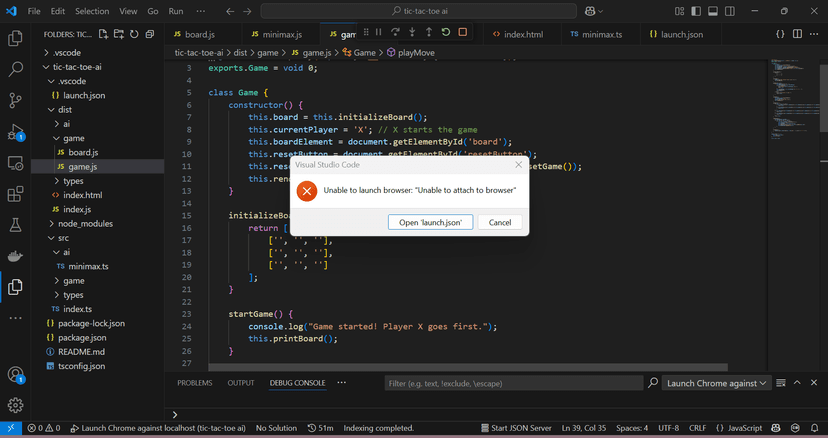
Task: Open Source Control from the activity bar
Action: [x=15, y=101]
